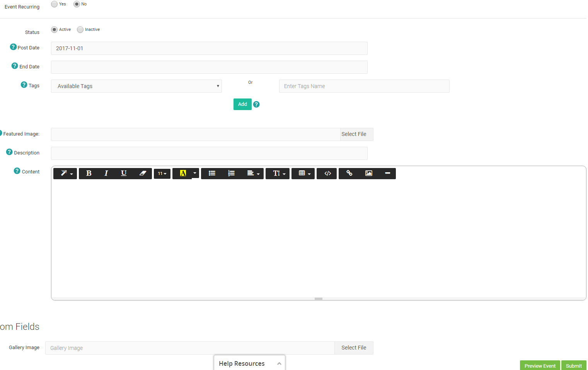Show help for Content field

click(17, 171)
